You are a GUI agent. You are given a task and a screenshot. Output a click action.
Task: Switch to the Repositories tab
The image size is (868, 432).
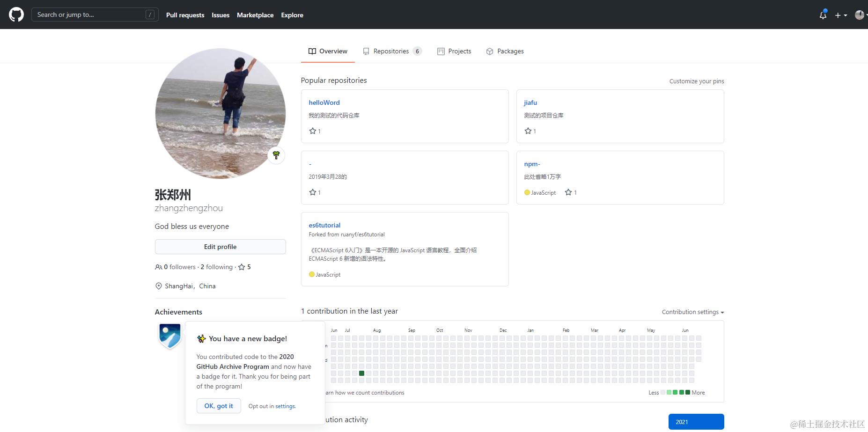392,51
